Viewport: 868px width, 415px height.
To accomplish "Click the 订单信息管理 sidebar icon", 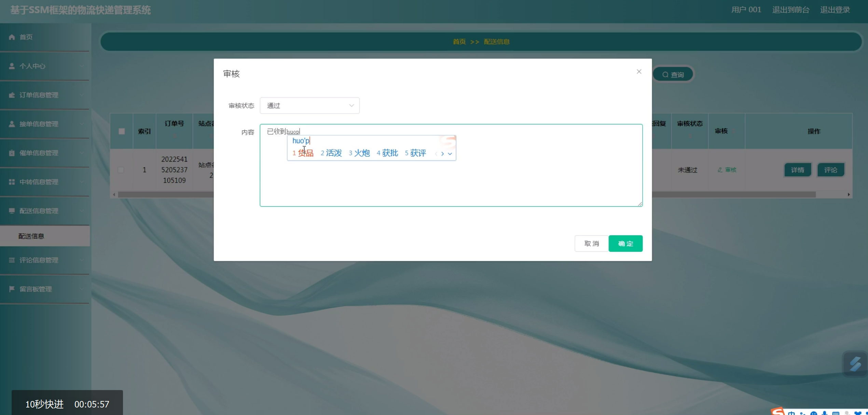I will tap(12, 95).
